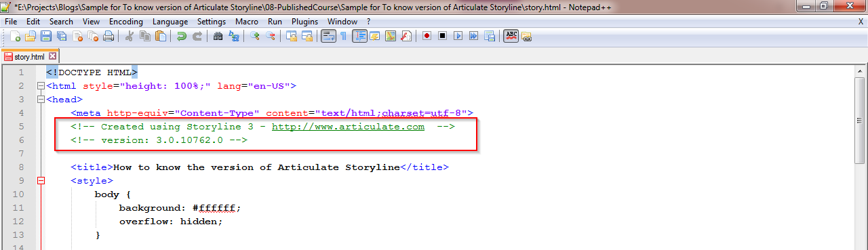Screen dimensions: 868x250
Task: Click the X at menu bar right end
Action: coord(861,22)
